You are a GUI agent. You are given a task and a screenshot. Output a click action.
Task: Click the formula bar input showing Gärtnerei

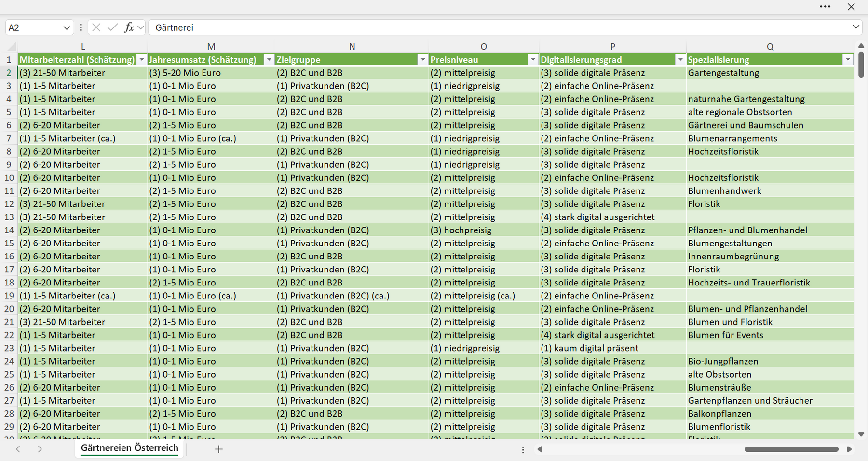(x=500, y=27)
